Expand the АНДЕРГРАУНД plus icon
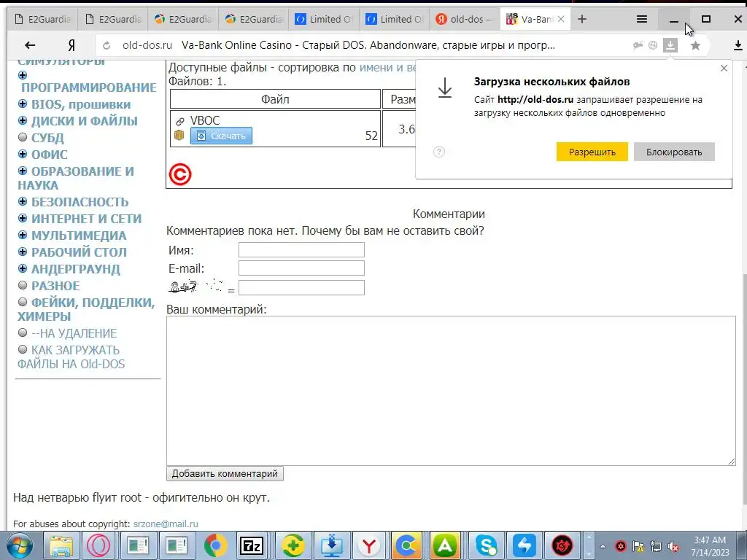 point(23,268)
